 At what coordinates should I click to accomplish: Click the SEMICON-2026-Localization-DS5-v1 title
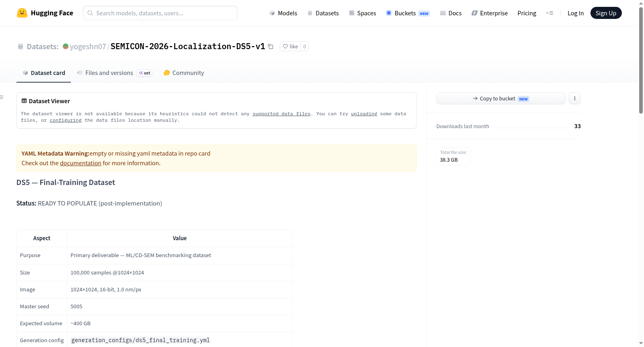tap(188, 46)
